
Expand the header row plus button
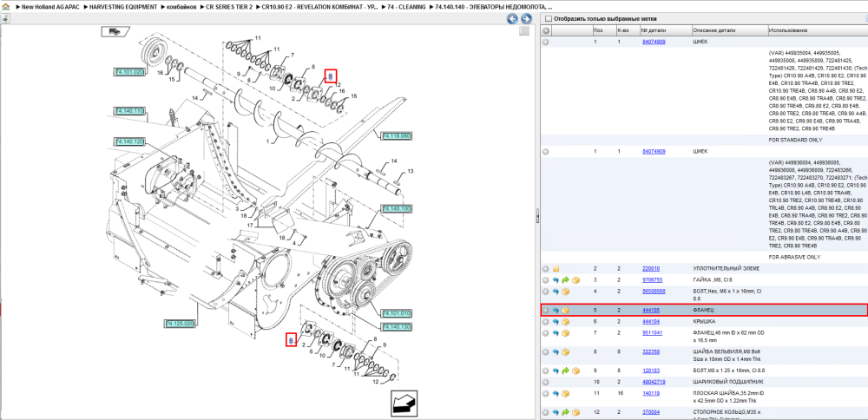[x=546, y=30]
